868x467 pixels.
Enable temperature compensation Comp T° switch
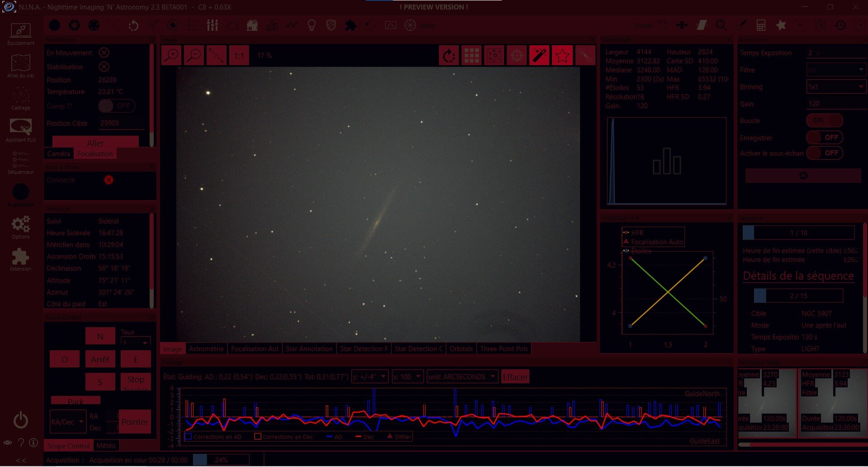coord(117,106)
